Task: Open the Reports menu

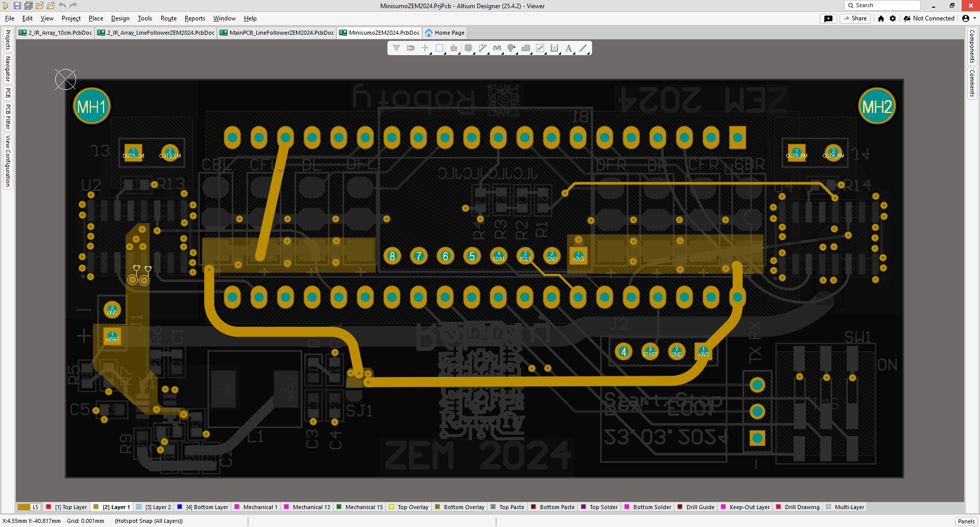Action: click(x=194, y=18)
